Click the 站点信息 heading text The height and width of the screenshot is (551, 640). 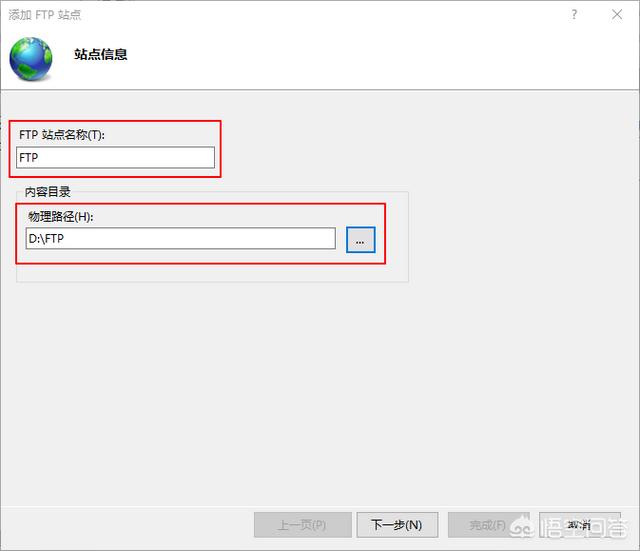[x=100, y=54]
